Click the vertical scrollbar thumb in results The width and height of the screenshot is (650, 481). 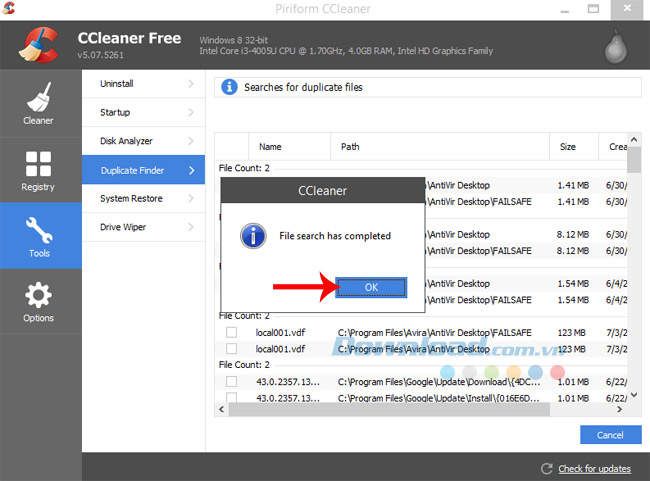point(634,160)
